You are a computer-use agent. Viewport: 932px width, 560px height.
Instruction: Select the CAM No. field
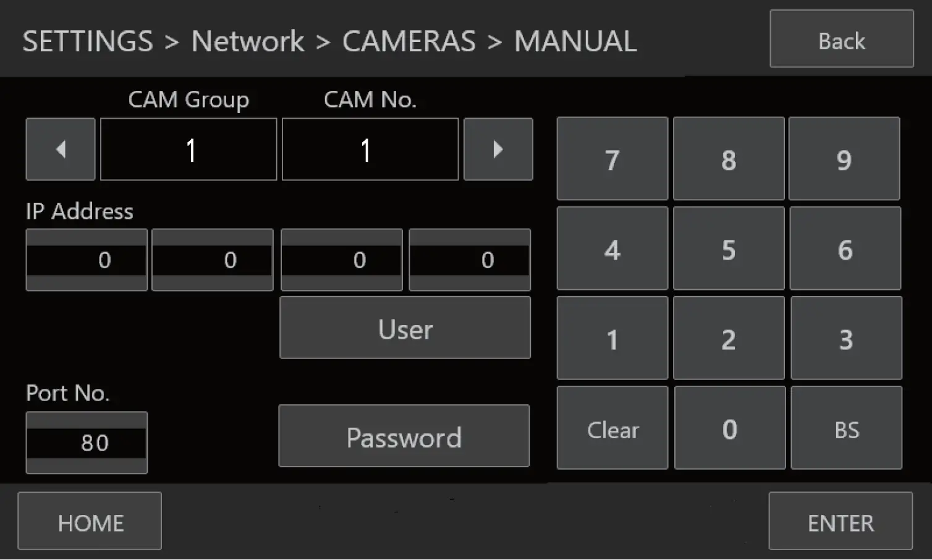pyautogui.click(x=370, y=150)
